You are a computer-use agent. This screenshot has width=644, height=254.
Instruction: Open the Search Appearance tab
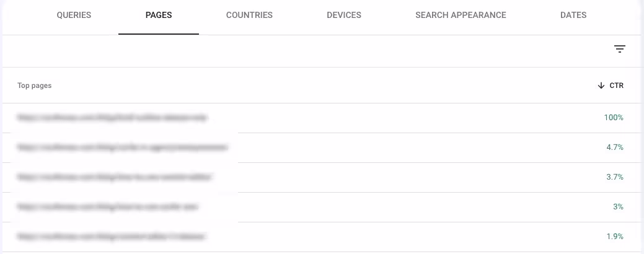[x=461, y=15]
